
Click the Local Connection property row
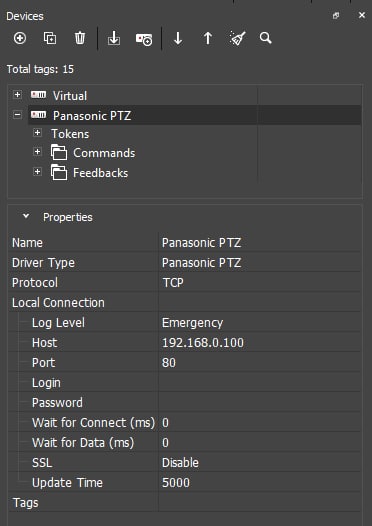pos(184,303)
